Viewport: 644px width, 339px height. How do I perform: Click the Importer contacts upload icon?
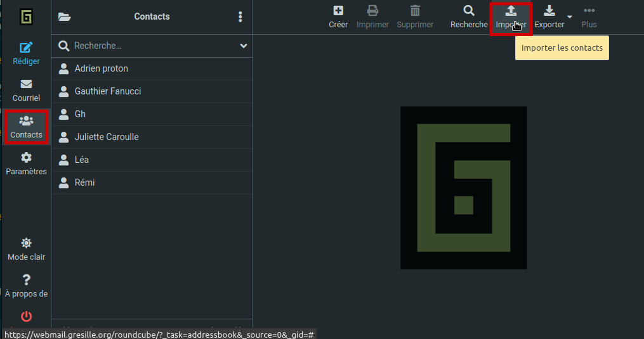coord(511,11)
